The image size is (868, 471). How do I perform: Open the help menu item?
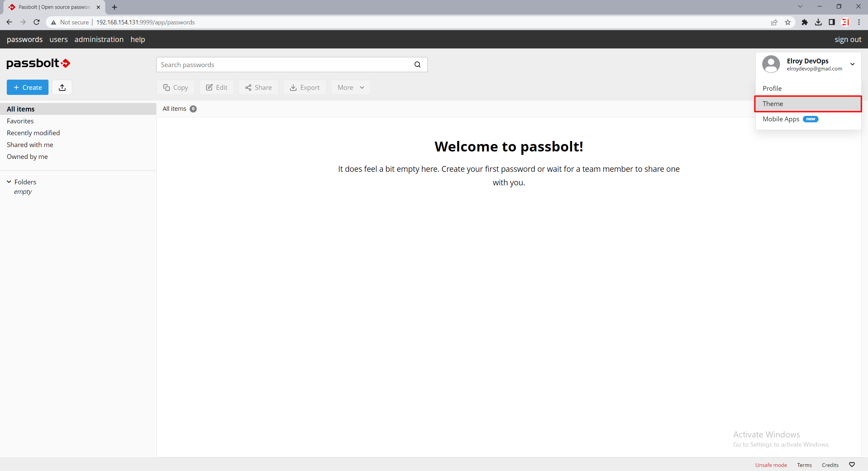pyautogui.click(x=138, y=40)
